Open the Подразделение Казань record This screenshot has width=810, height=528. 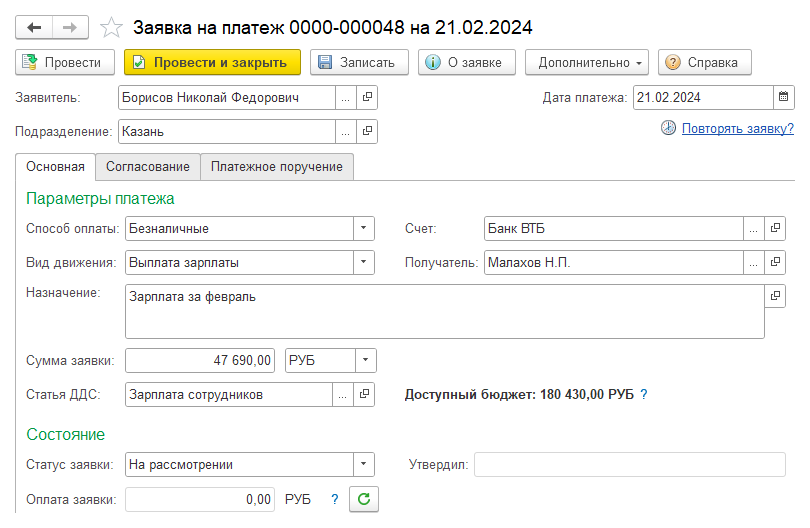tap(367, 132)
